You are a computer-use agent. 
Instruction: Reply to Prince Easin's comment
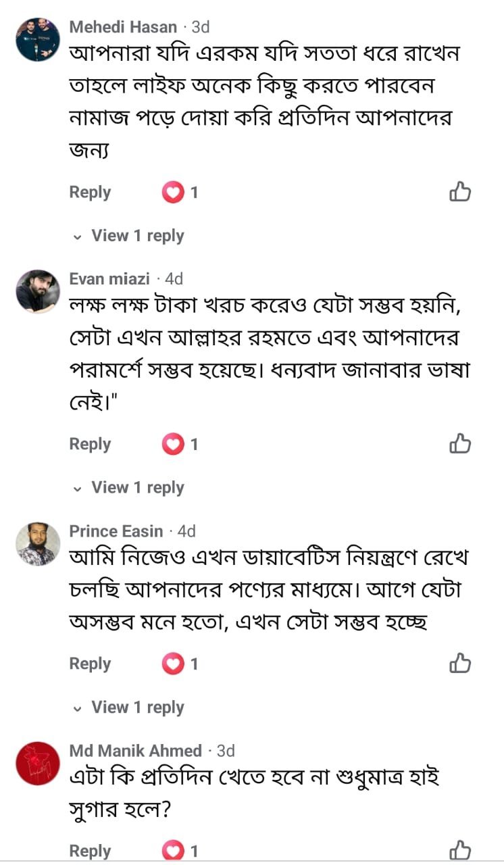[x=90, y=664]
